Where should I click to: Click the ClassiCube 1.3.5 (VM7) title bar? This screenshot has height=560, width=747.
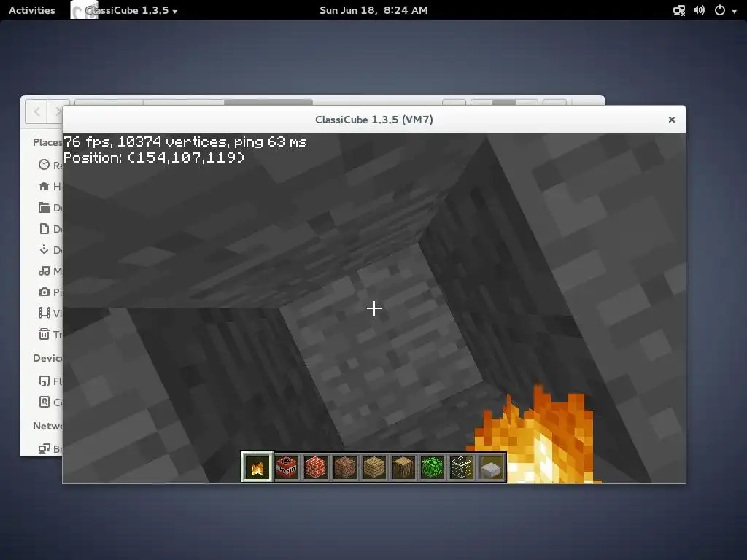click(374, 120)
